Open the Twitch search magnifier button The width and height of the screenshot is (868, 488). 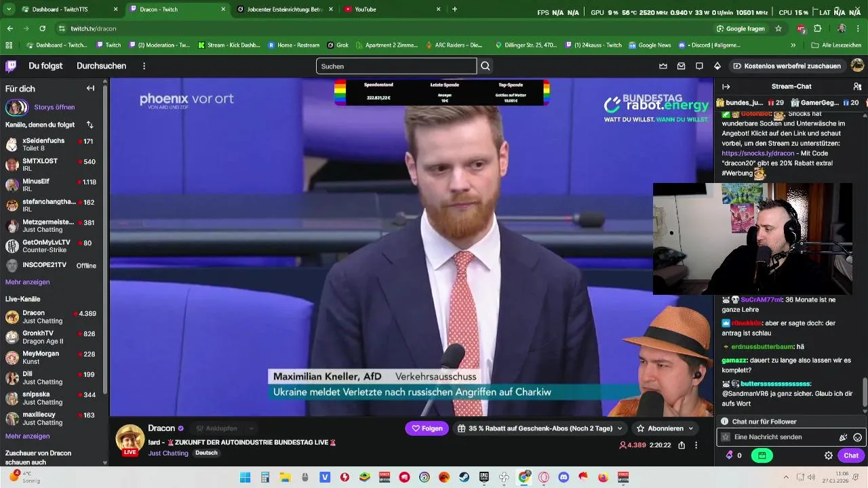click(x=486, y=66)
